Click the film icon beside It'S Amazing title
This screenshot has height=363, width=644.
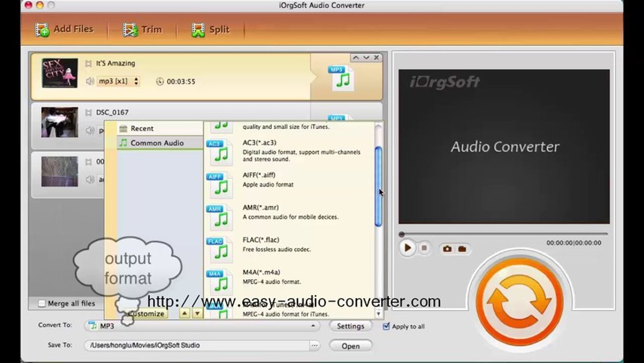(88, 64)
